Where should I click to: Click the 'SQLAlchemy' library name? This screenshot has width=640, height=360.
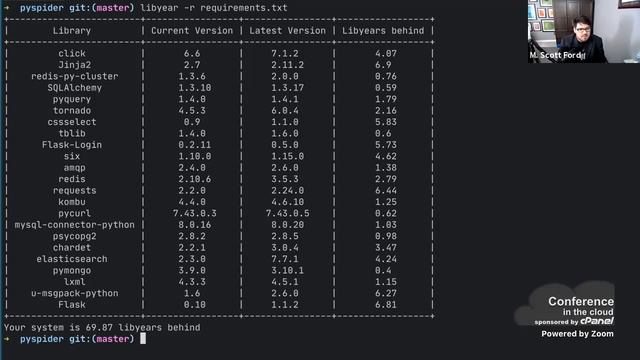point(75,88)
